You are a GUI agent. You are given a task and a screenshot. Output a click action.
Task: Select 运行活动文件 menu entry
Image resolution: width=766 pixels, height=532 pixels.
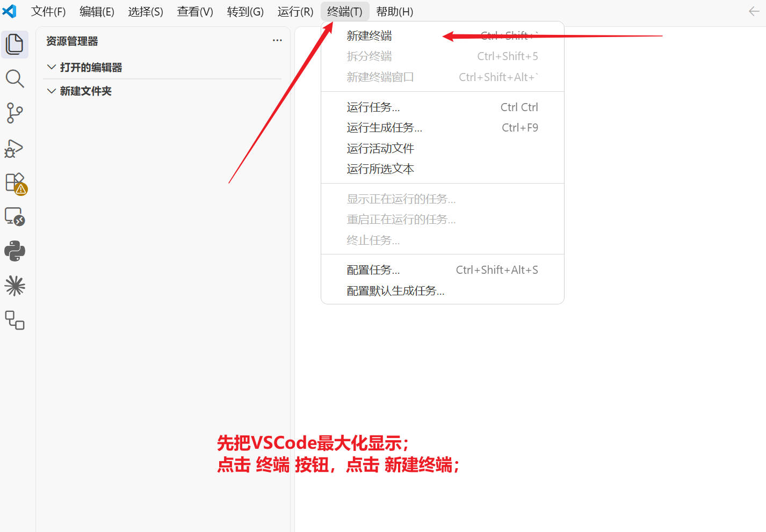pos(443,149)
